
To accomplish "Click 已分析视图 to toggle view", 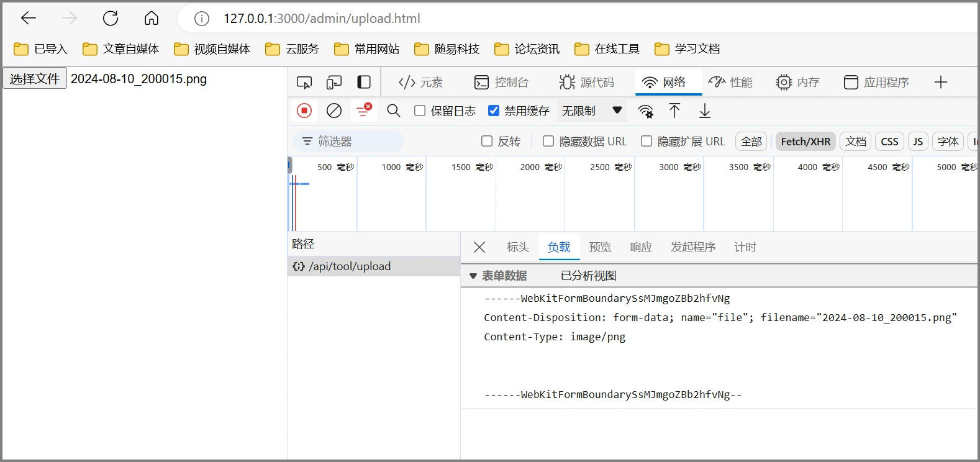I will (588, 276).
